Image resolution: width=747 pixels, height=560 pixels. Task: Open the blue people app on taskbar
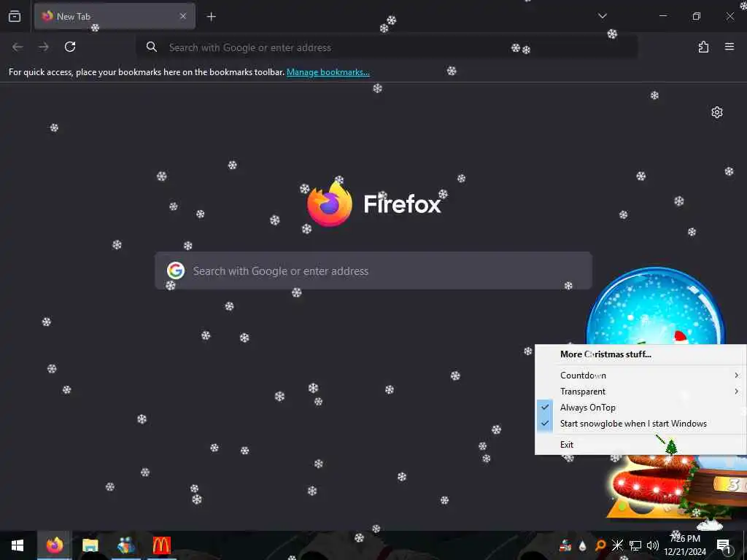(x=125, y=545)
